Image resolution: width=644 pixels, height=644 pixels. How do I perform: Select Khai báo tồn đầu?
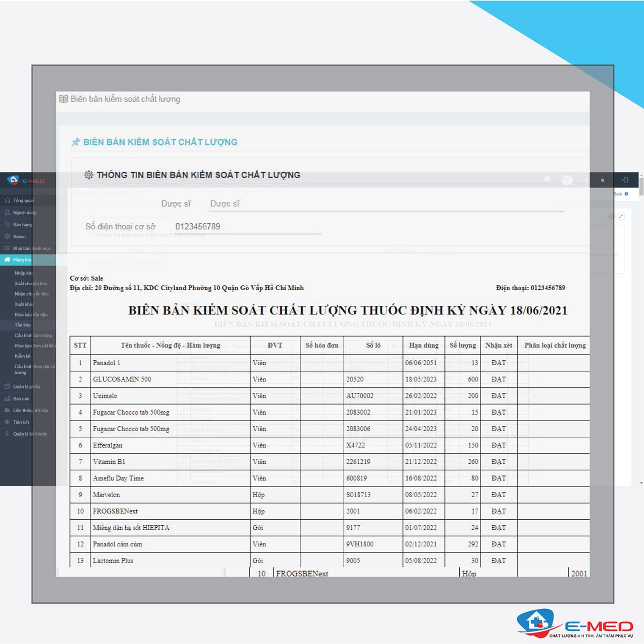point(31,314)
